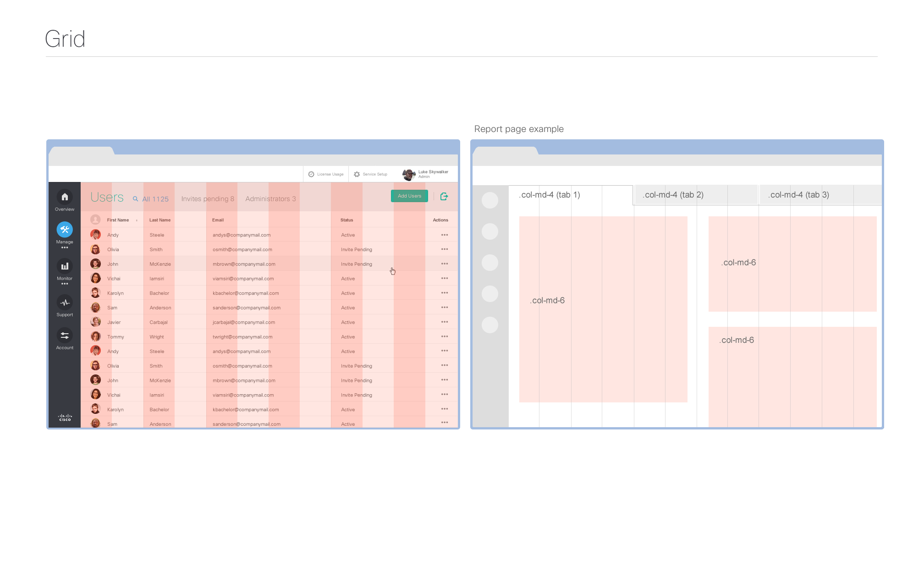924x561 pixels.
Task: Open the Overview home icon
Action: click(65, 197)
